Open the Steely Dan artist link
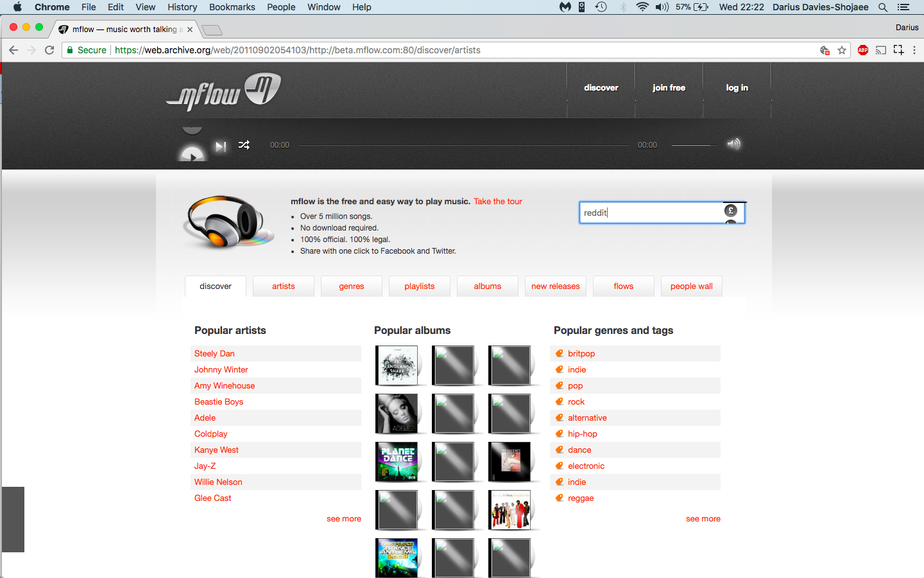Image resolution: width=924 pixels, height=578 pixels. coord(214,354)
